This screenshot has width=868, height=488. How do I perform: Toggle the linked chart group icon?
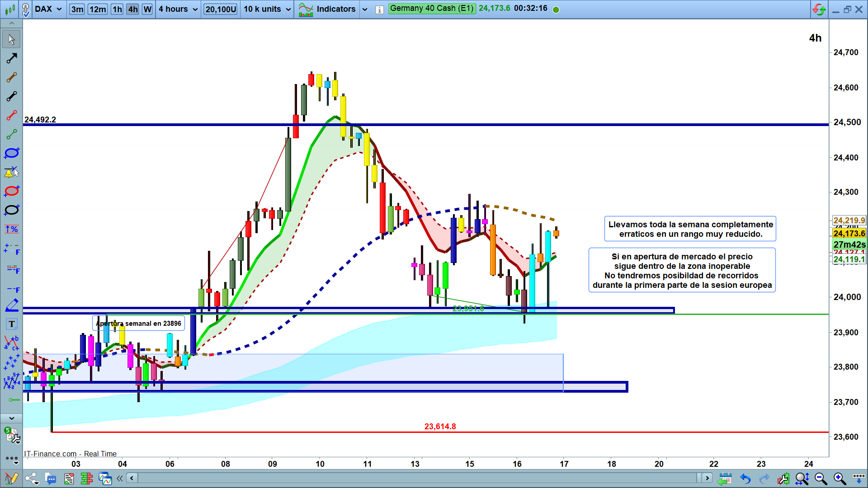tap(26, 9)
